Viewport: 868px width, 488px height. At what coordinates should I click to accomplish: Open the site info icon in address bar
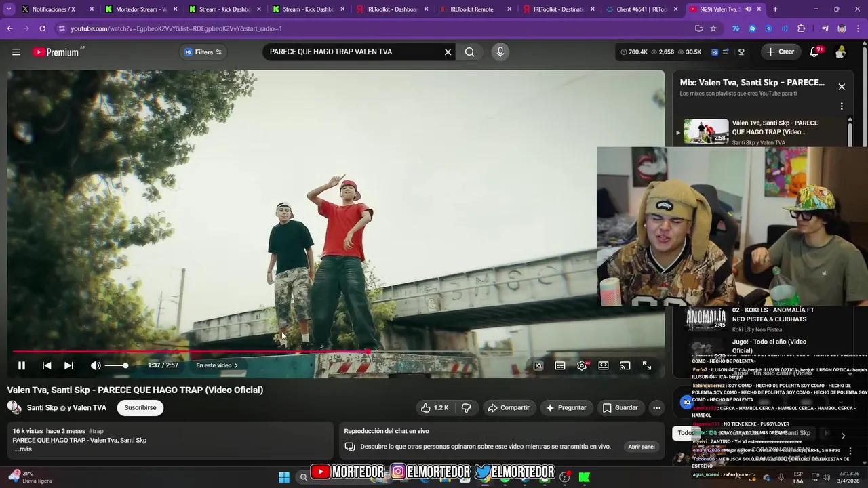[x=62, y=28]
